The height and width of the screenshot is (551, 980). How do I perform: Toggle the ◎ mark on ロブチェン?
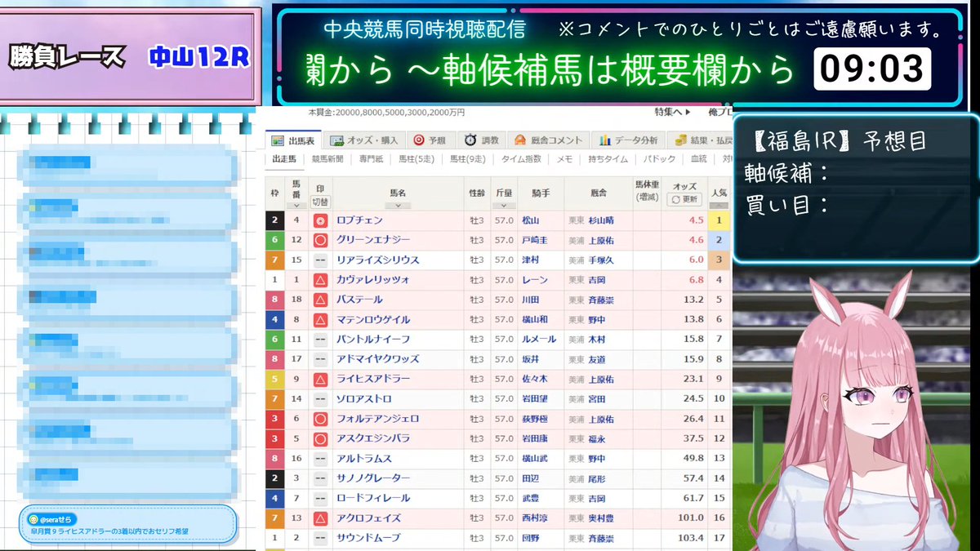click(321, 220)
